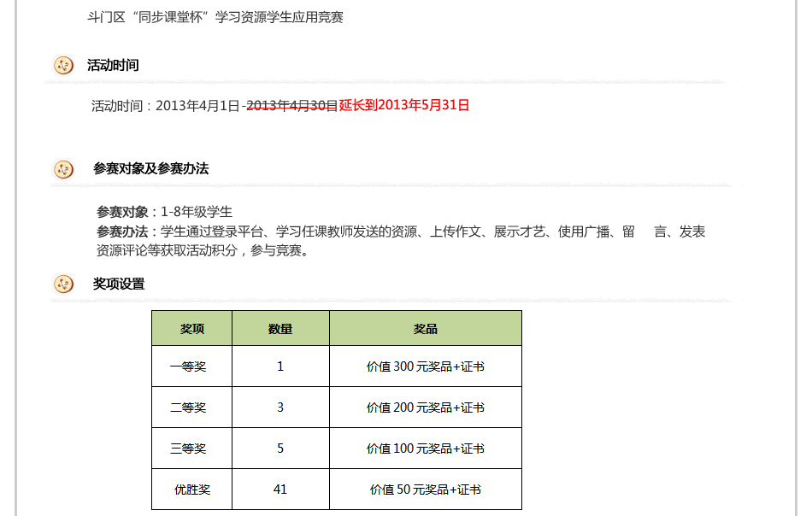Screen dimensions: 812x516
Task: Click the 活动时间 section heading text
Action: tap(113, 65)
